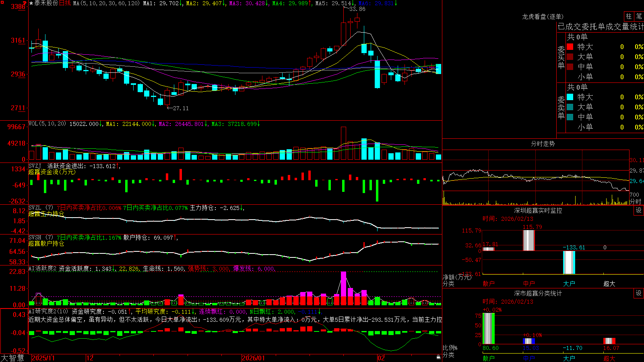Viewport: 644px width, 362px height.
Task: Click the cyan 特大 swatch under 委卖单
Action: pyautogui.click(x=570, y=97)
